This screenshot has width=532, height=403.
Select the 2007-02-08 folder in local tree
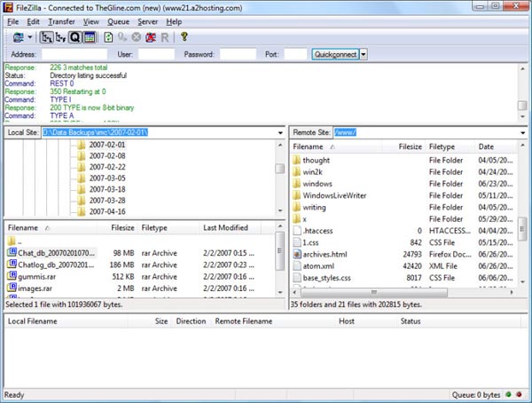(x=107, y=156)
